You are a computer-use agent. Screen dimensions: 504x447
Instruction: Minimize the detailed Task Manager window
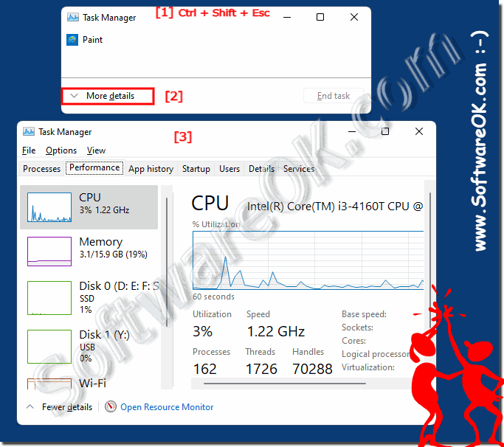click(x=352, y=131)
